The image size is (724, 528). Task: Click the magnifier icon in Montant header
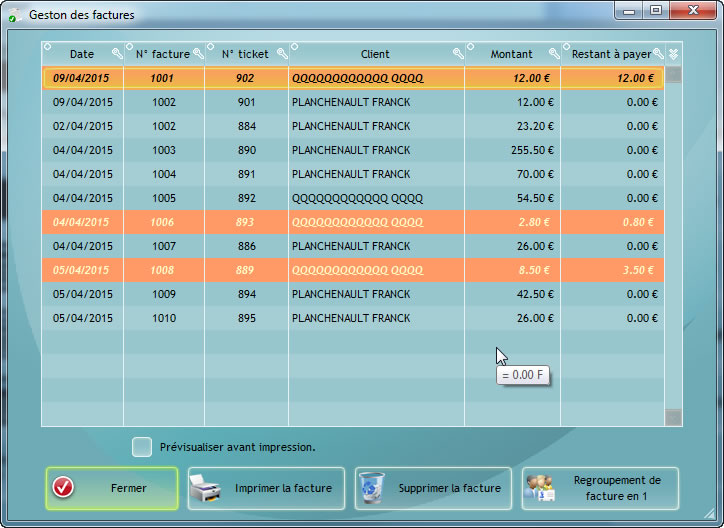pos(553,54)
